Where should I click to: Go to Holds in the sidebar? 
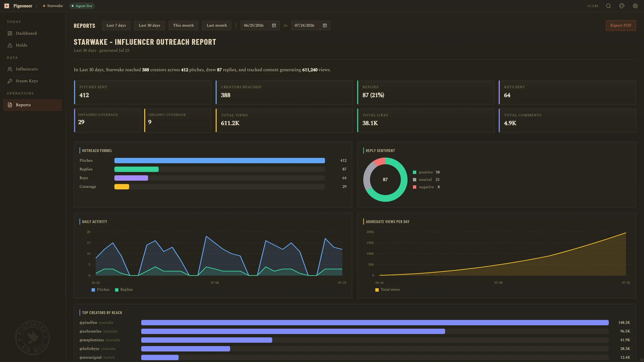point(33,45)
